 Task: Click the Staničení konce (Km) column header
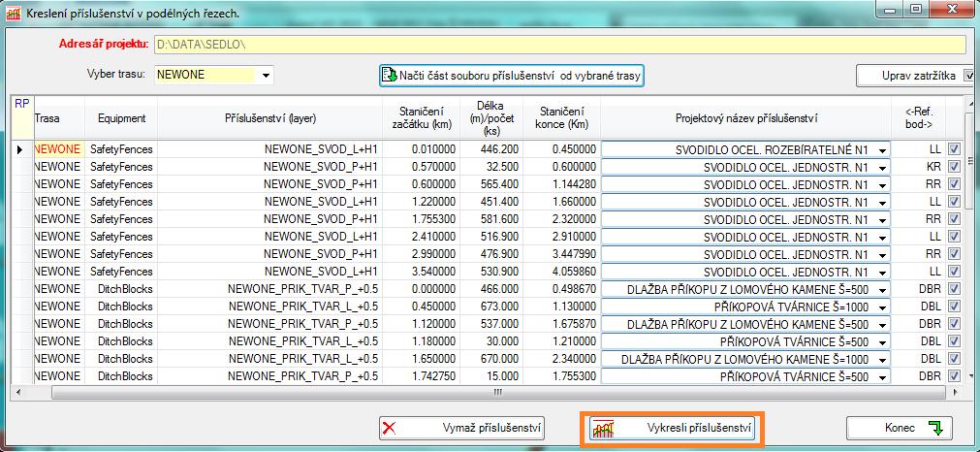click(562, 118)
